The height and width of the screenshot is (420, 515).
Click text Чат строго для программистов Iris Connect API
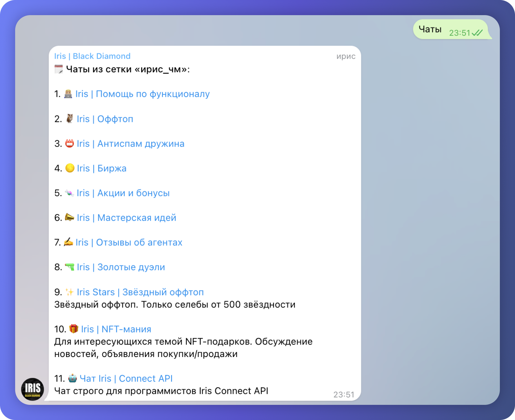tap(161, 391)
